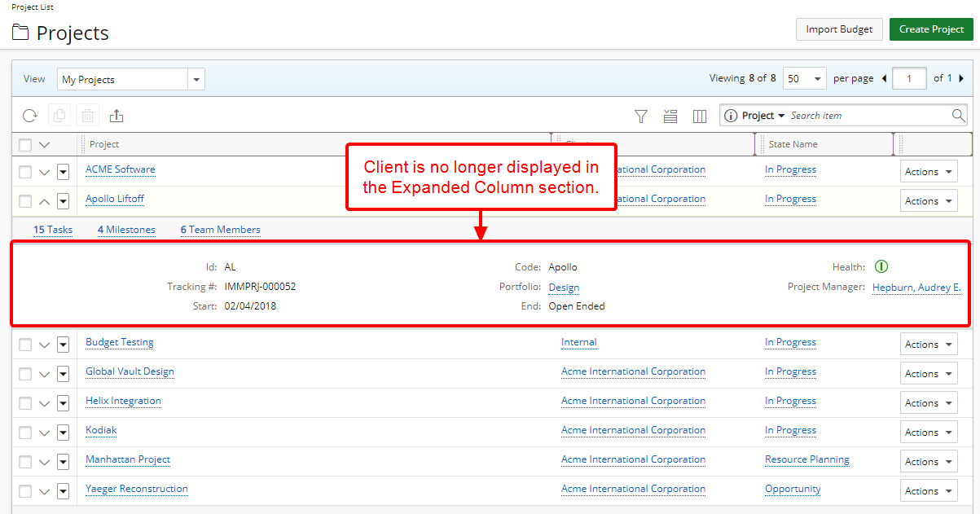The width and height of the screenshot is (980, 514).
Task: Select the Budget Testing row checkbox
Action: (x=25, y=345)
